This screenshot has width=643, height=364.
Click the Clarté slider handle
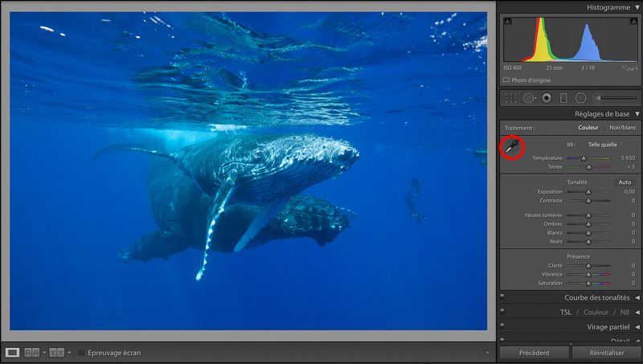point(588,266)
